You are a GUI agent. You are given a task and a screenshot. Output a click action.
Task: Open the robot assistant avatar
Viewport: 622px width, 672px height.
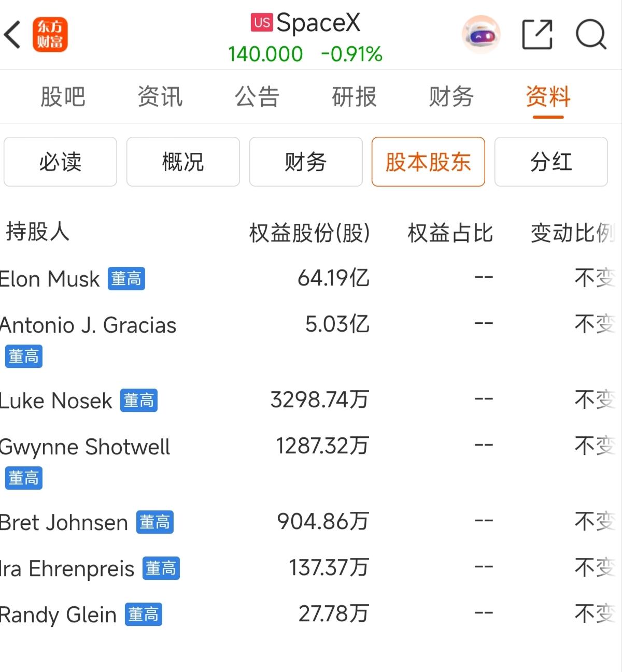[x=481, y=35]
